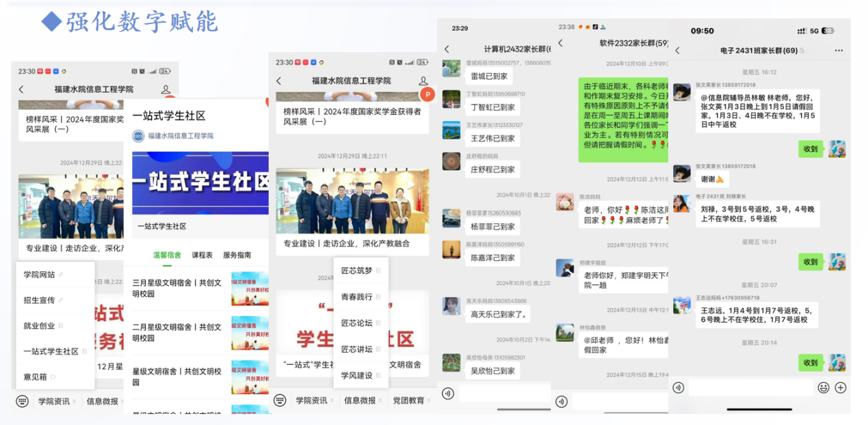Open profile icon in leftmost 福建水院信息工程学院 screen

click(x=166, y=90)
